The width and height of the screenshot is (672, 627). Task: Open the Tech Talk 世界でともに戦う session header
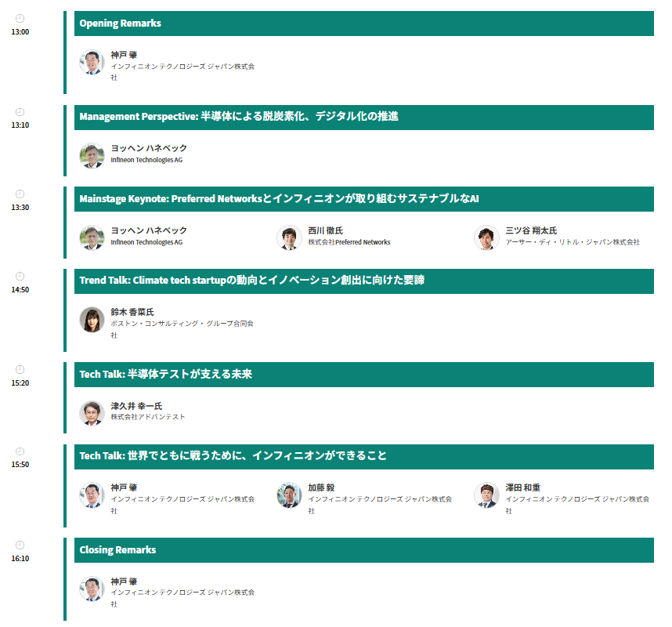tap(364, 457)
